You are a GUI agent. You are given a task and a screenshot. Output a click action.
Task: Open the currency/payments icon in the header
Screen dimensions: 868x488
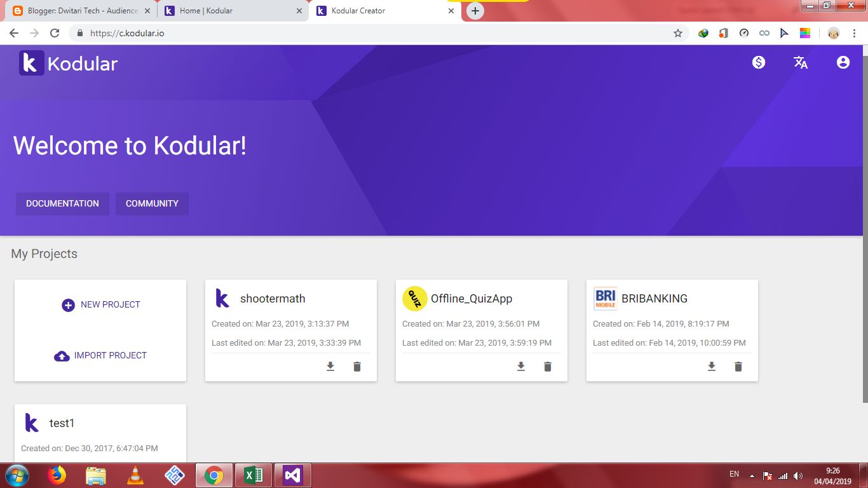click(758, 62)
